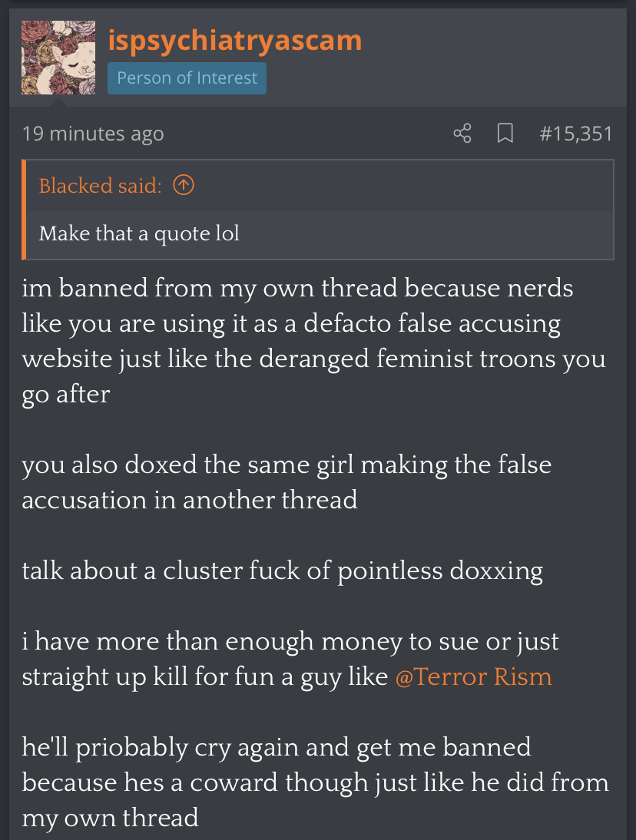The image size is (636, 840).
Task: Click the empty quote header bar beside Blacked said
Action: click(x=402, y=185)
